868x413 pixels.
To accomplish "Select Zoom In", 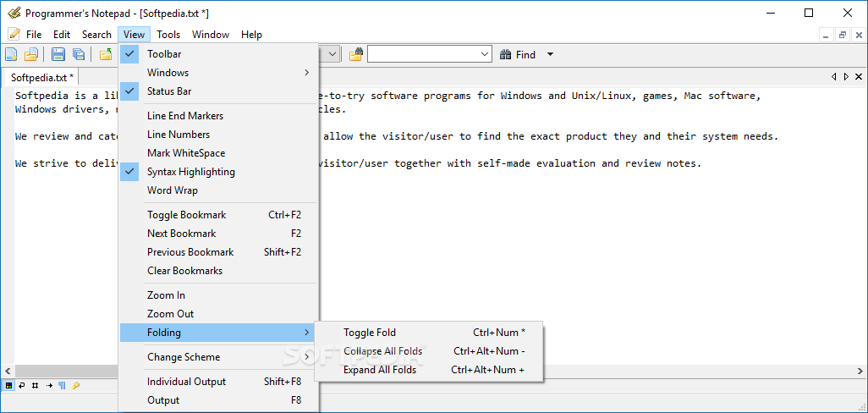I will pos(219,295).
